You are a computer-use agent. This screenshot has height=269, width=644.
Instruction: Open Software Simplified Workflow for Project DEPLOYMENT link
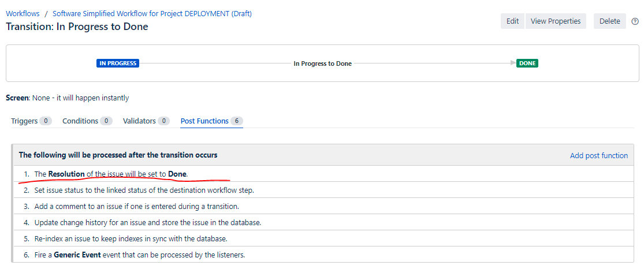(x=152, y=13)
